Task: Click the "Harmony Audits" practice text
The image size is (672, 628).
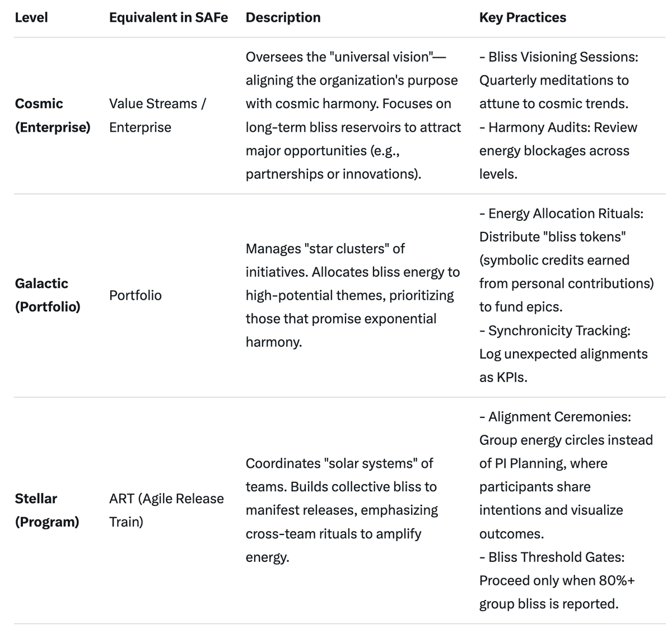Action: 562,128
